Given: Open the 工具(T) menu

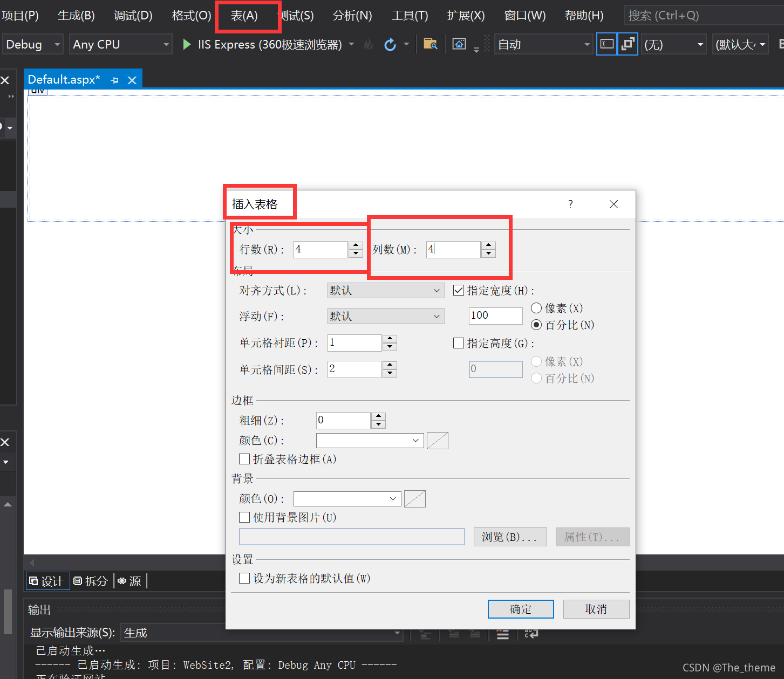Looking at the screenshot, I should coord(410,16).
